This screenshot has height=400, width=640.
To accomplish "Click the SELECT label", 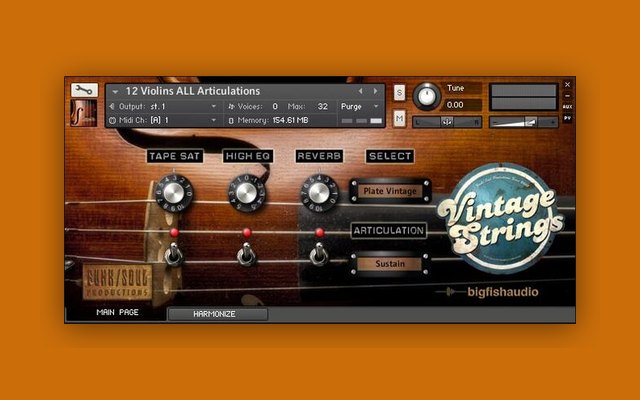I will pos(390,156).
